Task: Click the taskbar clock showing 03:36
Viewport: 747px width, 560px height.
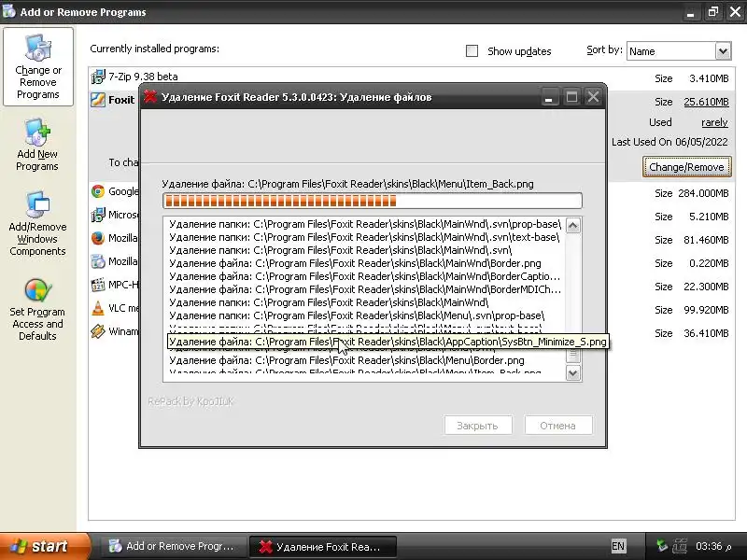Action: click(x=709, y=546)
